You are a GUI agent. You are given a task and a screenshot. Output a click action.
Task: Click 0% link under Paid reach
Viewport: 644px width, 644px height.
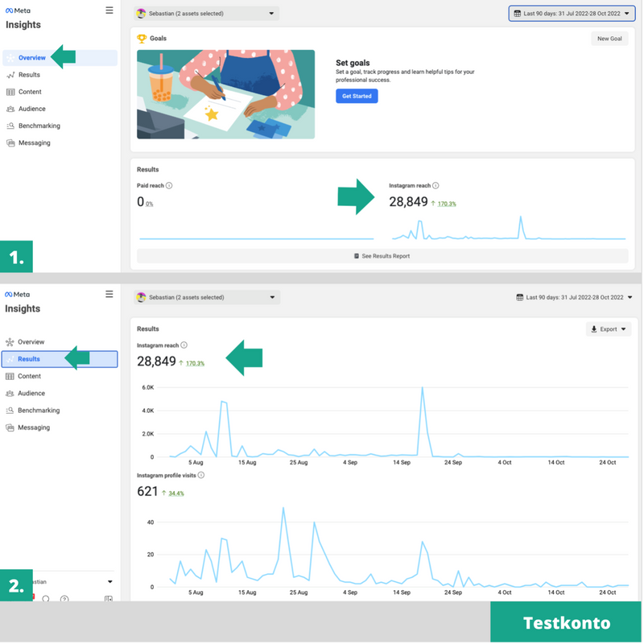tap(150, 204)
